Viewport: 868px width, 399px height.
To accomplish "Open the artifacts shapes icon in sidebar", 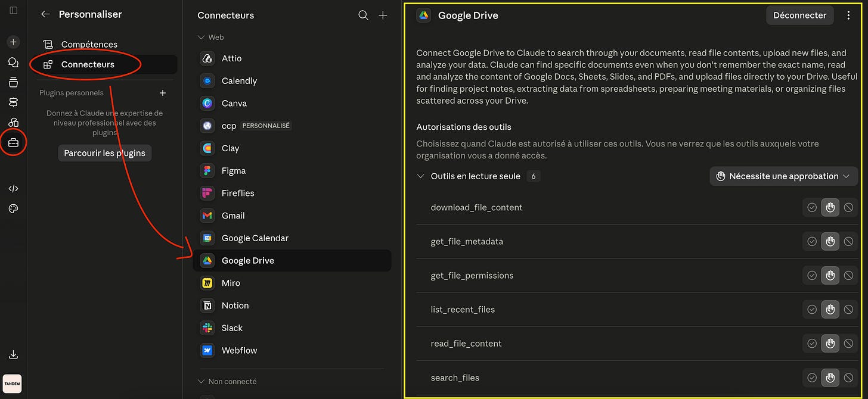I will (x=13, y=122).
